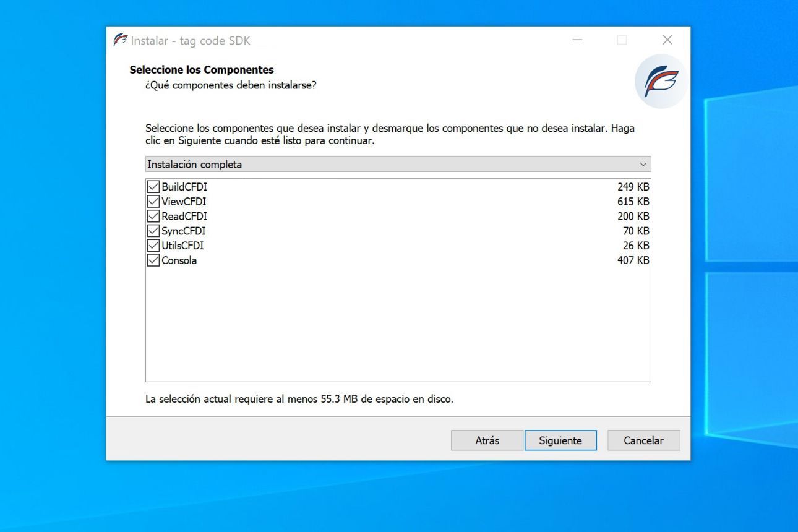798x532 pixels.
Task: Click the Siguiente button
Action: pyautogui.click(x=560, y=440)
